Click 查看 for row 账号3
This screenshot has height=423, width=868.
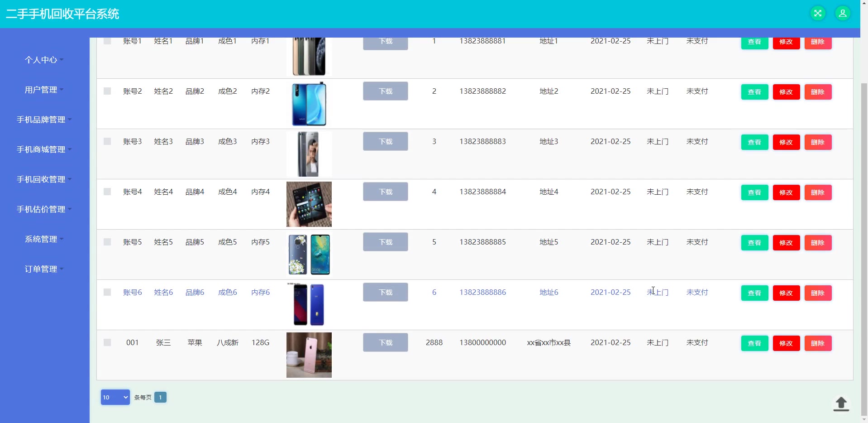(754, 142)
